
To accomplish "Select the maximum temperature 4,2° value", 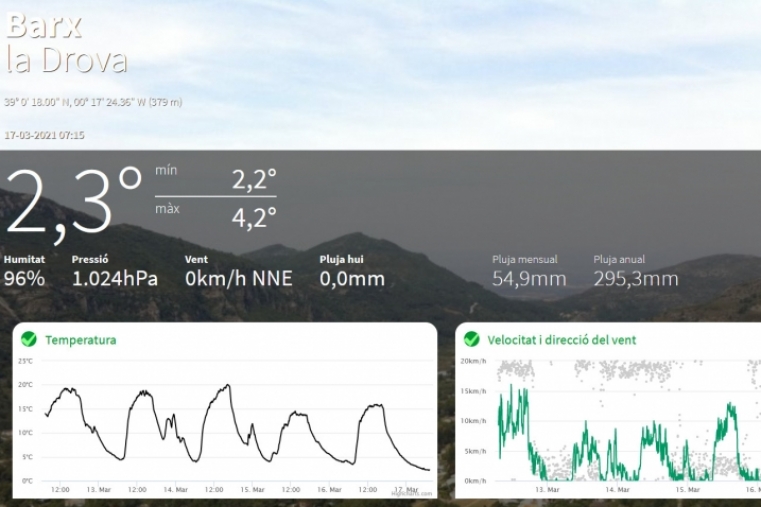I will (254, 217).
